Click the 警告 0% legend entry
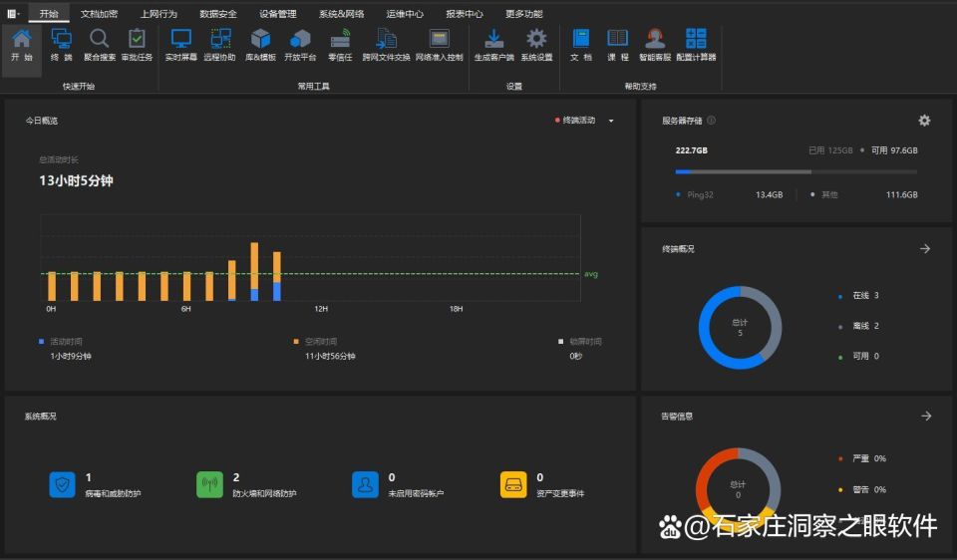 [x=863, y=490]
